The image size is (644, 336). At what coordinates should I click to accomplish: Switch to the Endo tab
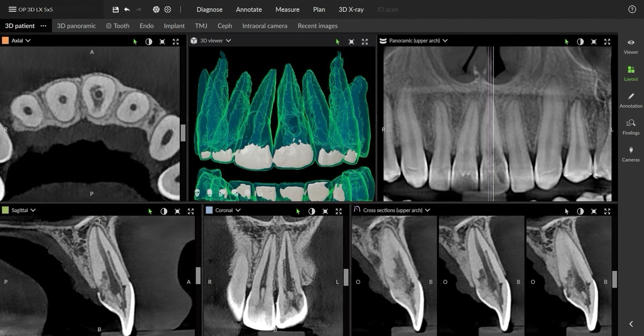[x=146, y=26]
